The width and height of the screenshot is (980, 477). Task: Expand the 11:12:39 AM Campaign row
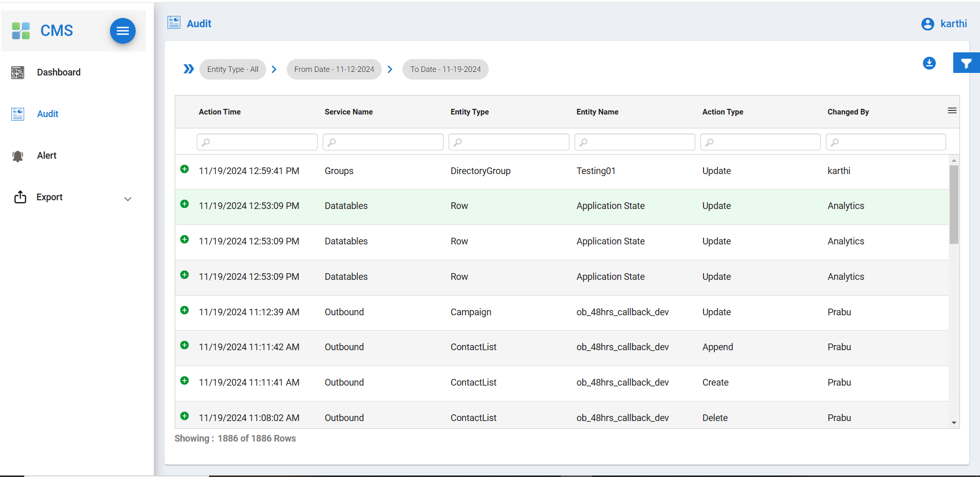point(184,310)
